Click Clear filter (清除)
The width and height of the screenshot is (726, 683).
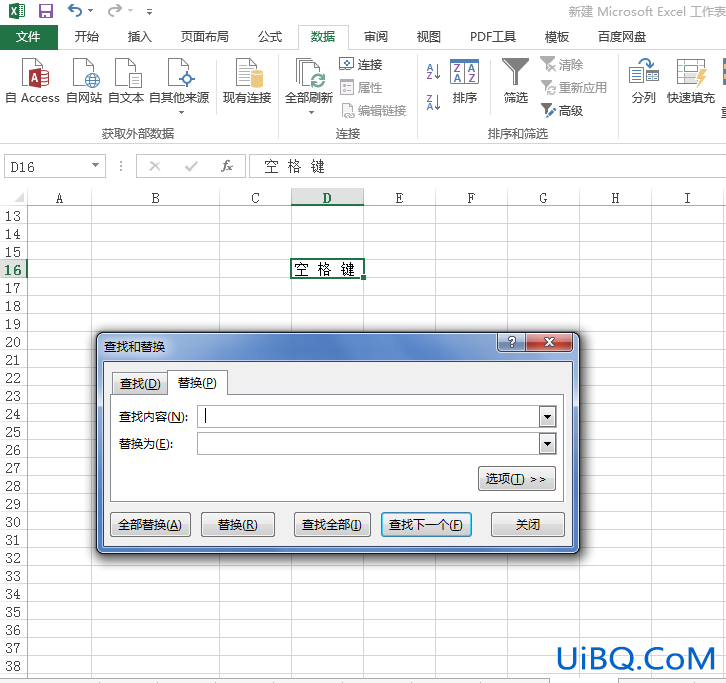tap(562, 64)
